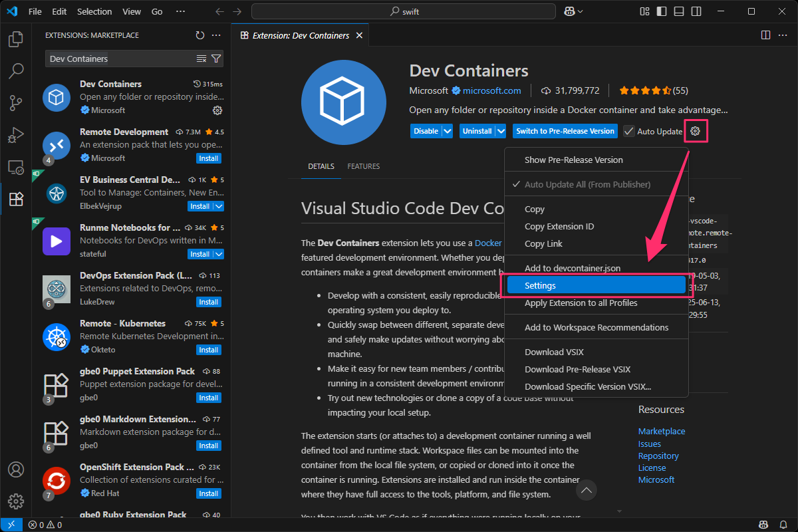Image resolution: width=798 pixels, height=532 pixels.
Task: Toggle panel layout icon
Action: [x=678, y=11]
